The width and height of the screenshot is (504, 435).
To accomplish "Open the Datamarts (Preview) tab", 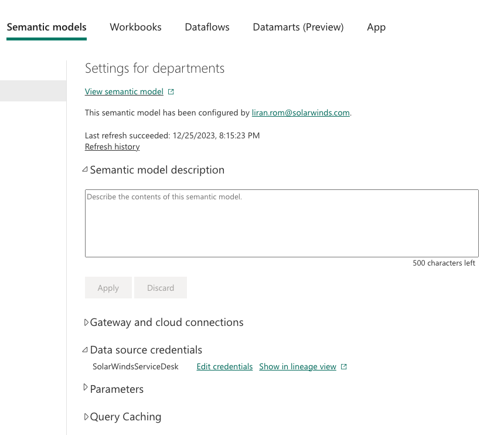I will coord(298,27).
